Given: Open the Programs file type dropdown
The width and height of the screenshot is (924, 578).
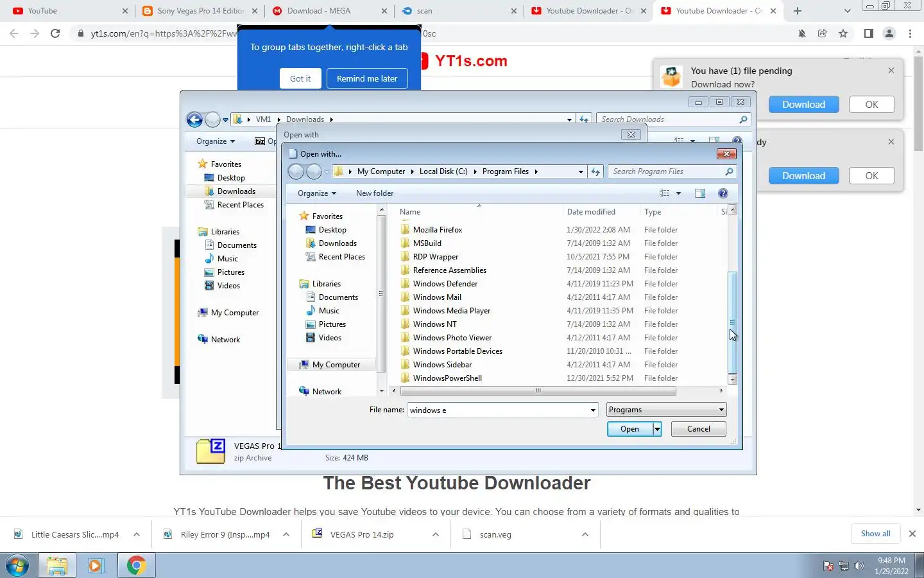Looking at the screenshot, I should tap(666, 410).
